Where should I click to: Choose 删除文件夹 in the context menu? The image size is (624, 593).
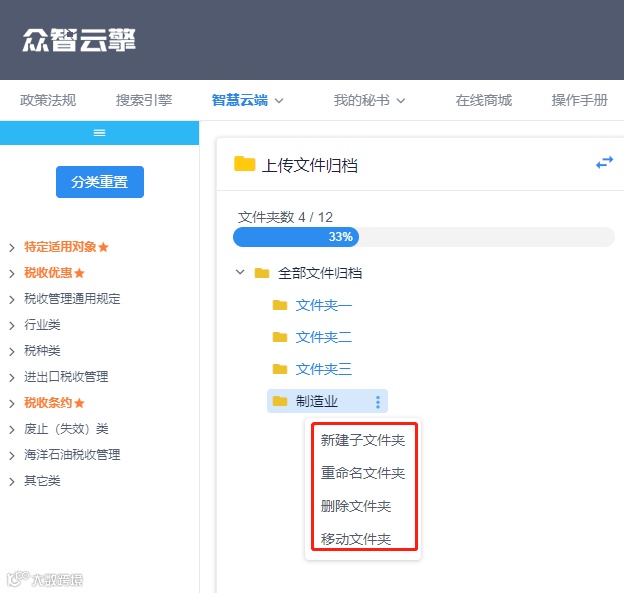pyautogui.click(x=356, y=506)
